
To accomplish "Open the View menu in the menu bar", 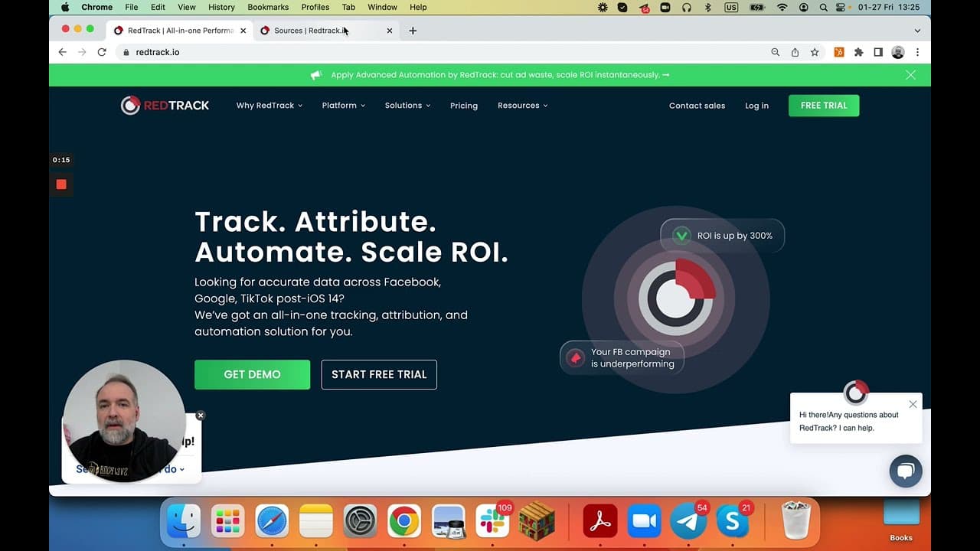I will pos(187,8).
